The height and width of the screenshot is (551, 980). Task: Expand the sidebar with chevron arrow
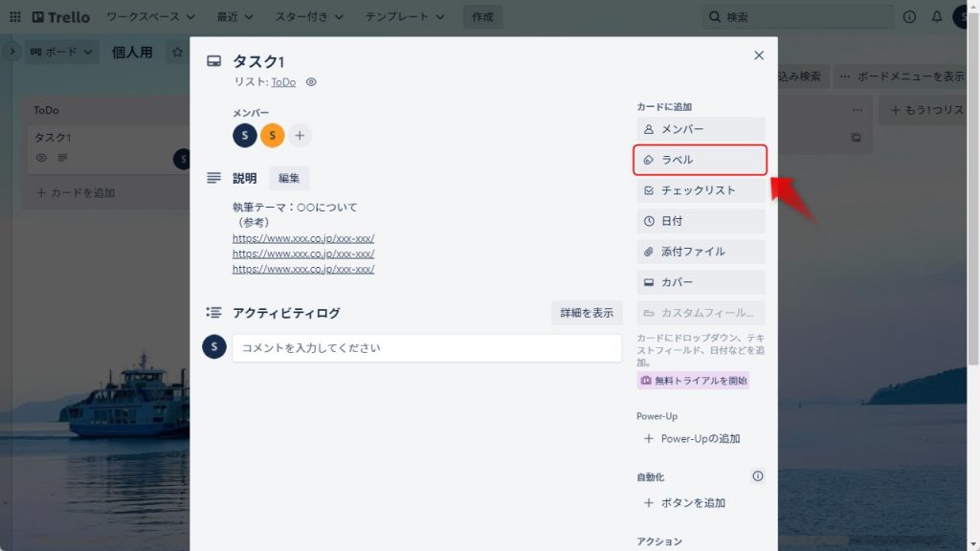[x=11, y=52]
